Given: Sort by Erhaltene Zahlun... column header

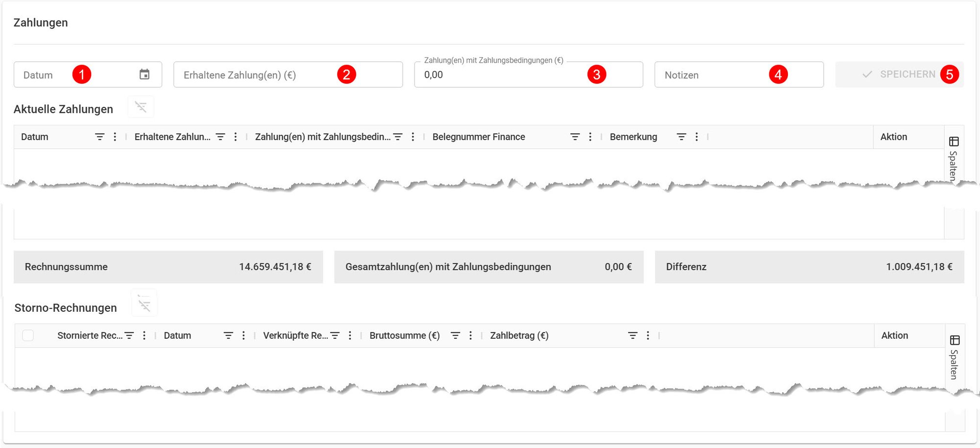Looking at the screenshot, I should [172, 137].
